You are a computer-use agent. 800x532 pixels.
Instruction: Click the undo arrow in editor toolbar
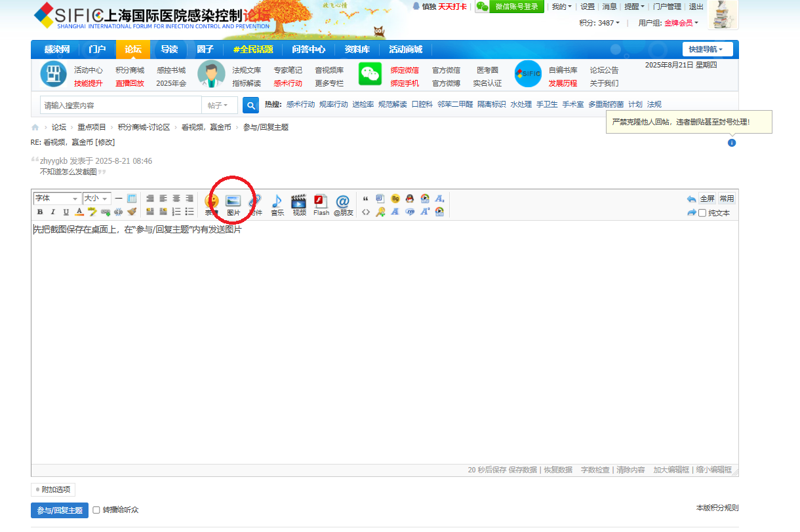pyautogui.click(x=691, y=199)
